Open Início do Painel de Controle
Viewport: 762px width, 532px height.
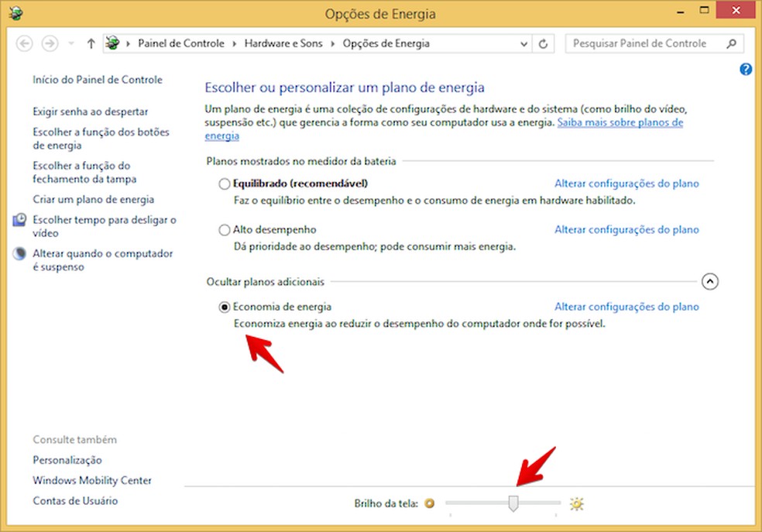click(98, 80)
